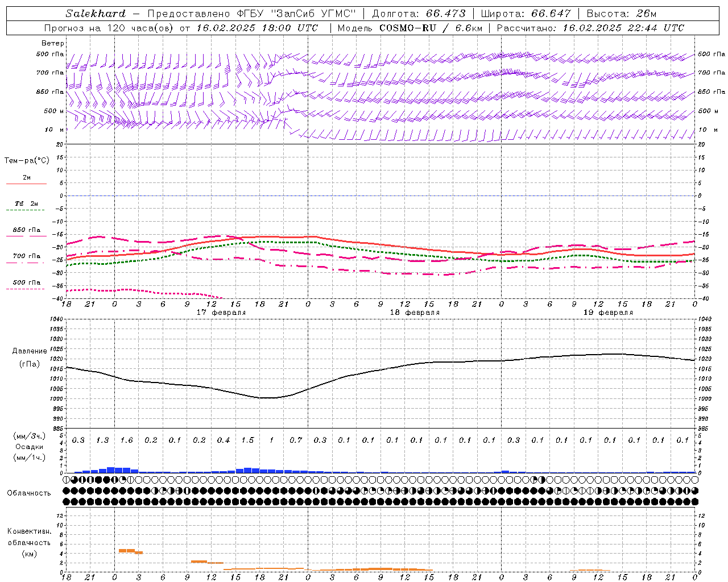Image resolution: width=728 pixels, height=582 pixels.
Task: Click the "500 м" wind level label on left
Action: (53, 111)
